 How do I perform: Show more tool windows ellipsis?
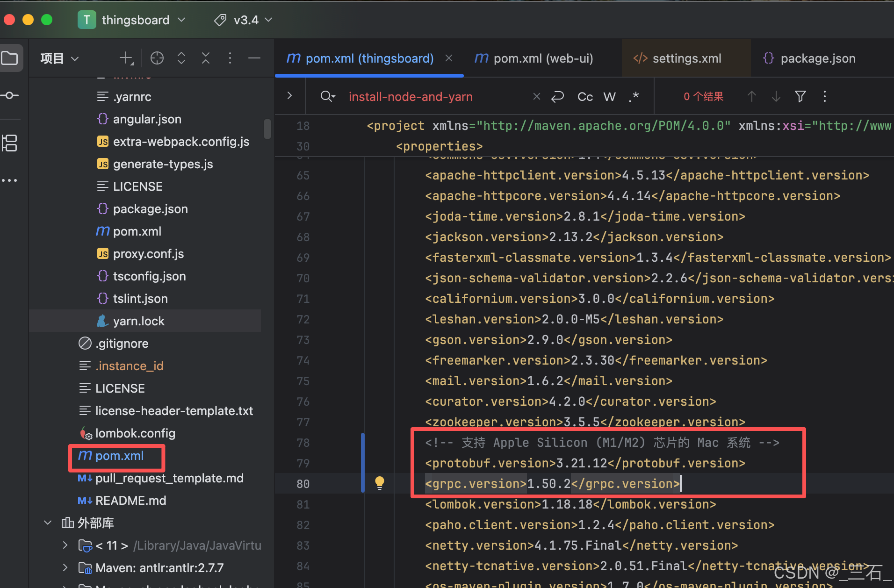coord(10,180)
